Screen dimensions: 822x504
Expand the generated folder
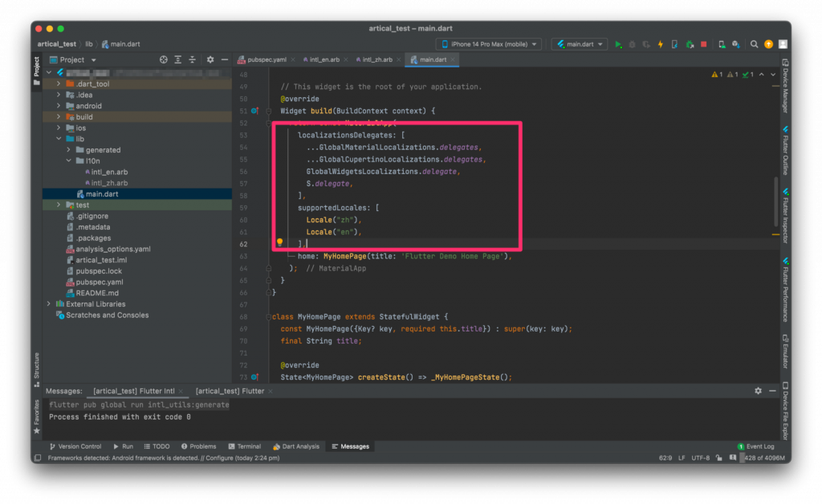pos(69,150)
